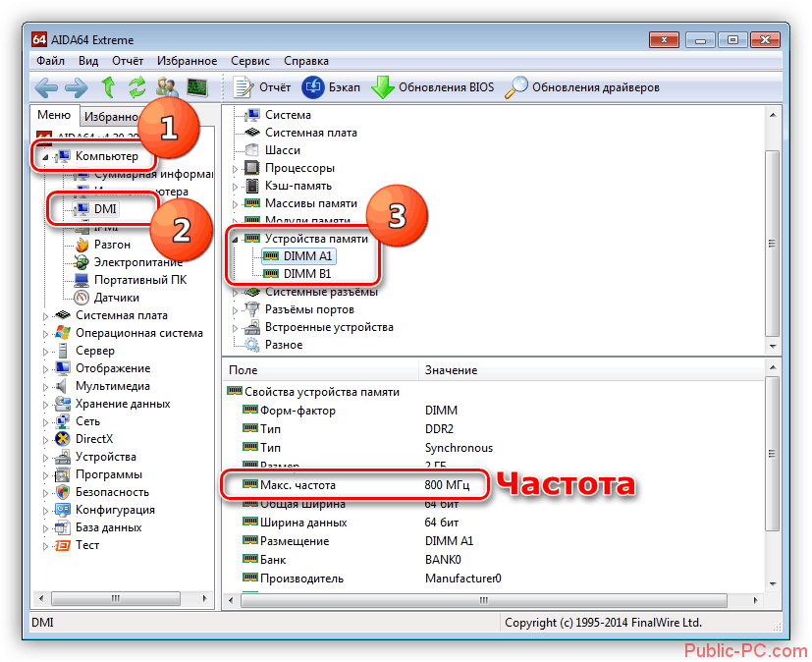Click the green Up level arrow
This screenshot has height=662, width=812.
point(108,87)
